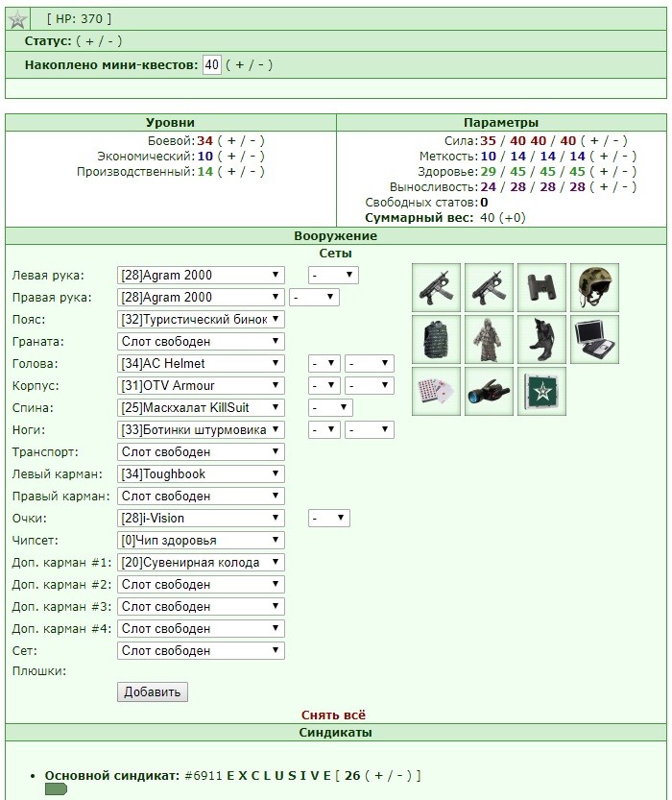Click the OTV Armour vest icon
Screen dimensions: 672x800
coord(437,339)
